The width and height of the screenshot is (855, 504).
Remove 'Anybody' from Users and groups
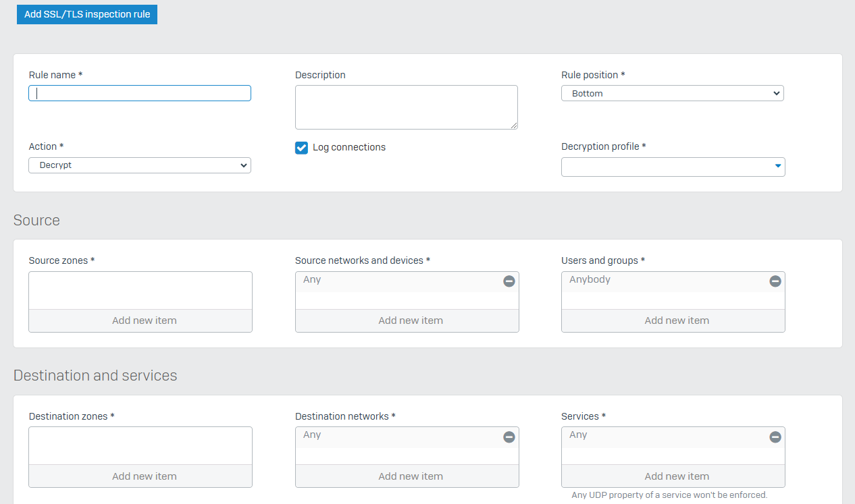pyautogui.click(x=775, y=281)
